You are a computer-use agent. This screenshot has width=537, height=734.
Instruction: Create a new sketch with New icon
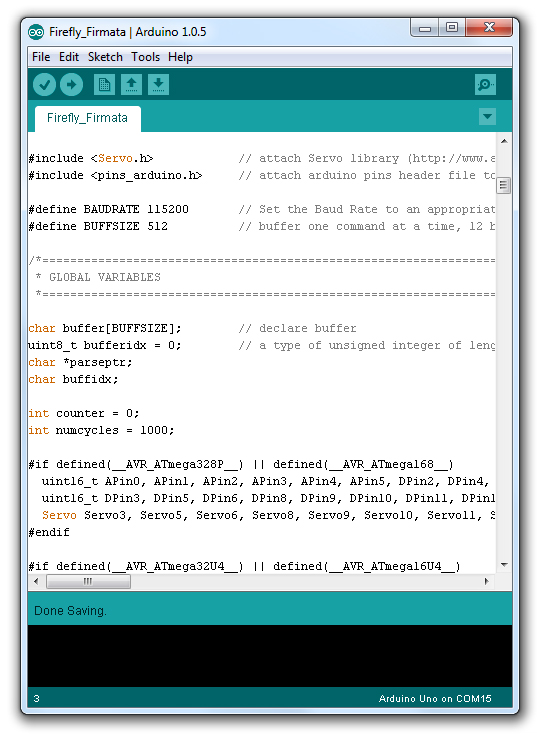pyautogui.click(x=104, y=85)
